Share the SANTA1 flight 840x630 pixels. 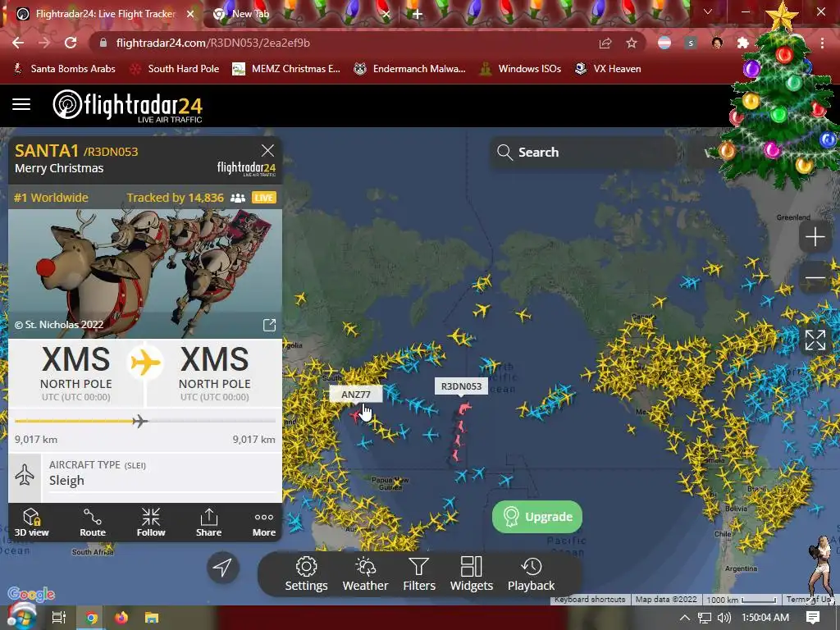pyautogui.click(x=208, y=523)
